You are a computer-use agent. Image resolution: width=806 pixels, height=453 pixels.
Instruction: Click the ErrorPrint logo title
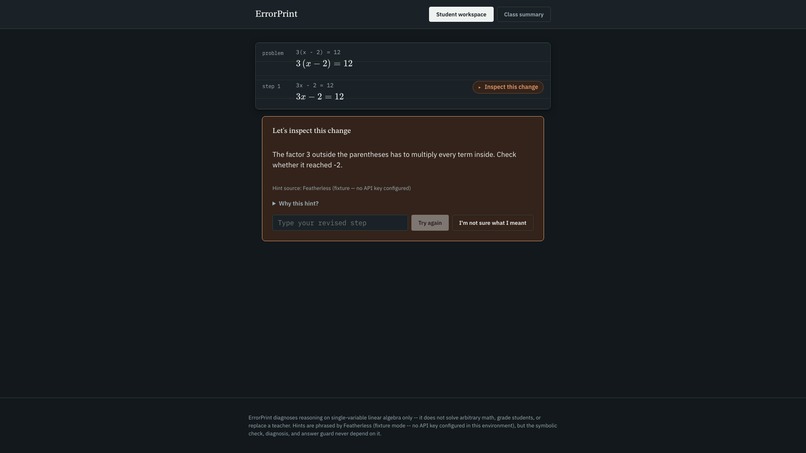(x=276, y=14)
